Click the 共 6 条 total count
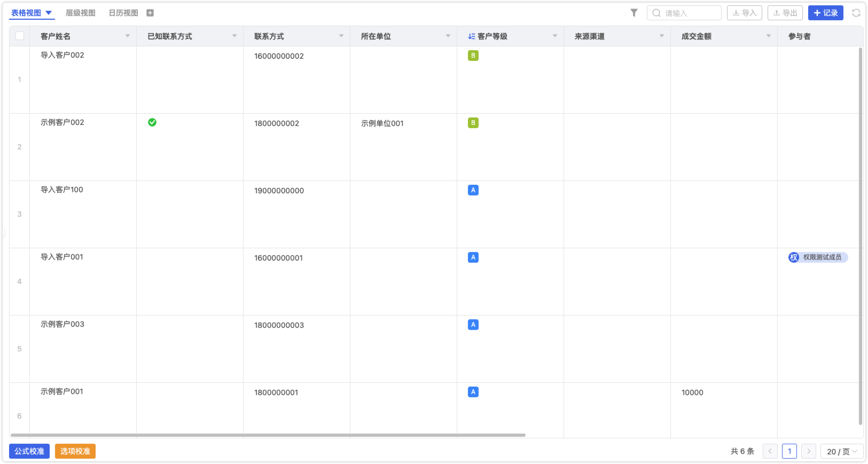Image resolution: width=868 pixels, height=464 pixels. pos(742,451)
